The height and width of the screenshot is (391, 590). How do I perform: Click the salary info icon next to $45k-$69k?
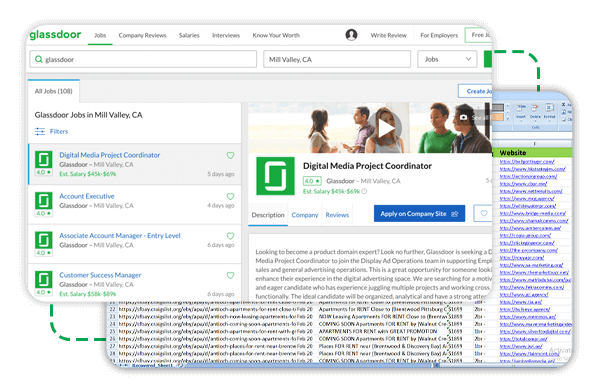(364, 191)
